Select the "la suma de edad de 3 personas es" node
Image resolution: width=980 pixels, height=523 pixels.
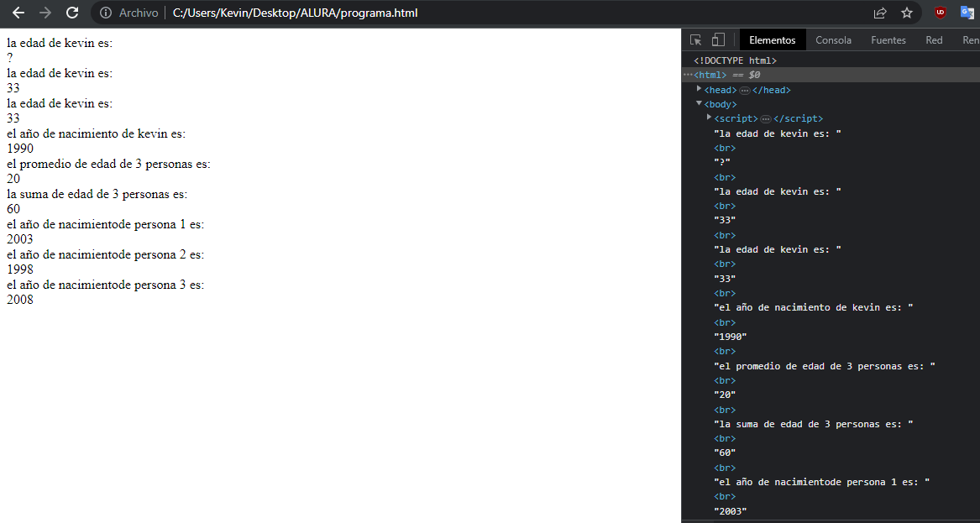(x=814, y=424)
